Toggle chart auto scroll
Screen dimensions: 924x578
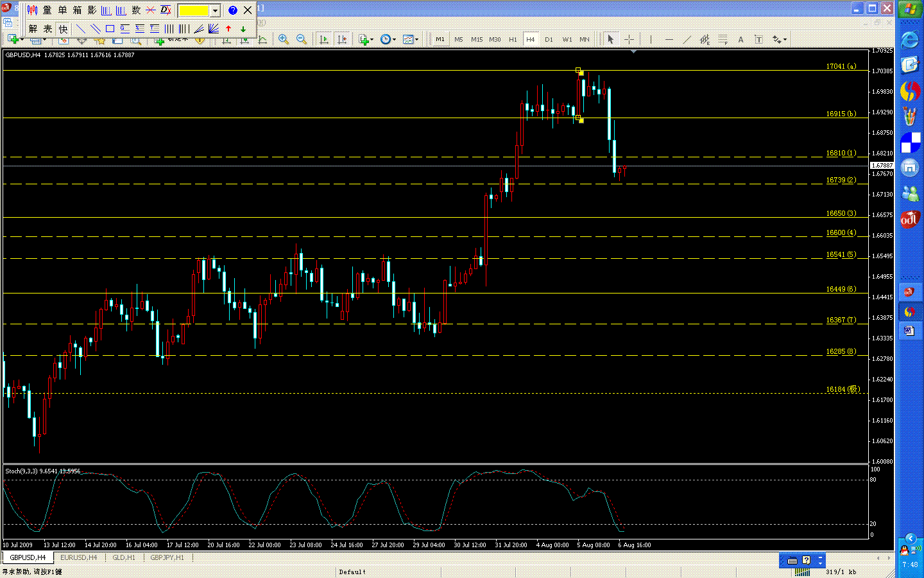point(324,39)
